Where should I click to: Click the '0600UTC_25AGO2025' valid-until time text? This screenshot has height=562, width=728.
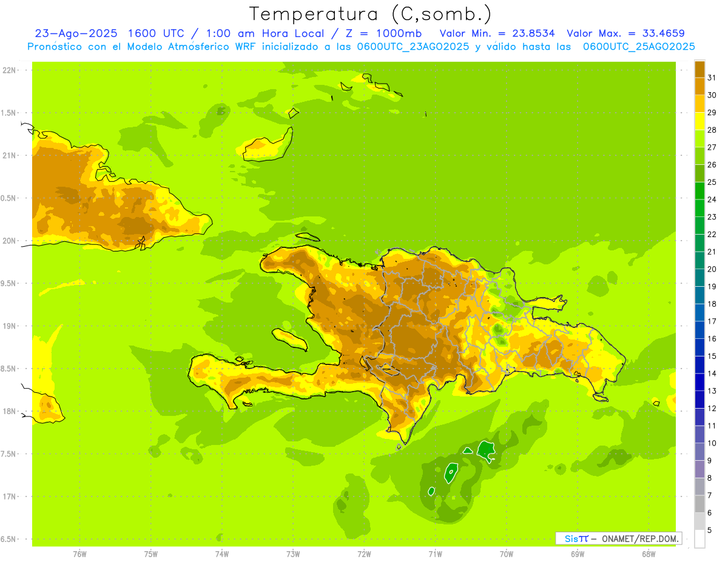639,47
